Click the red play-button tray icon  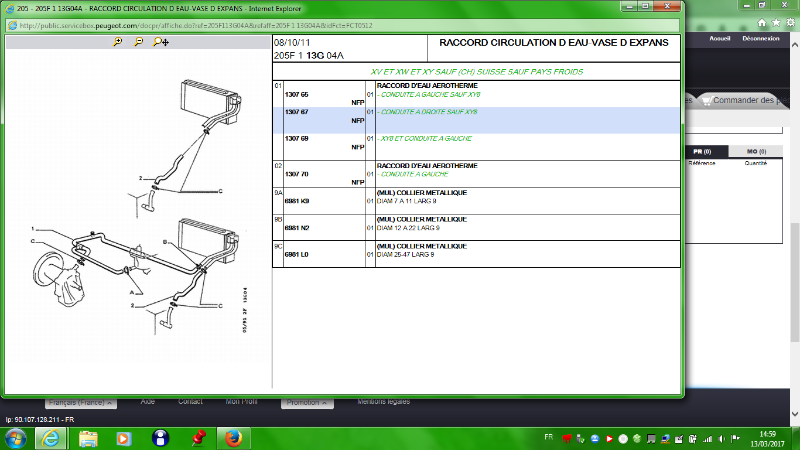[609, 439]
